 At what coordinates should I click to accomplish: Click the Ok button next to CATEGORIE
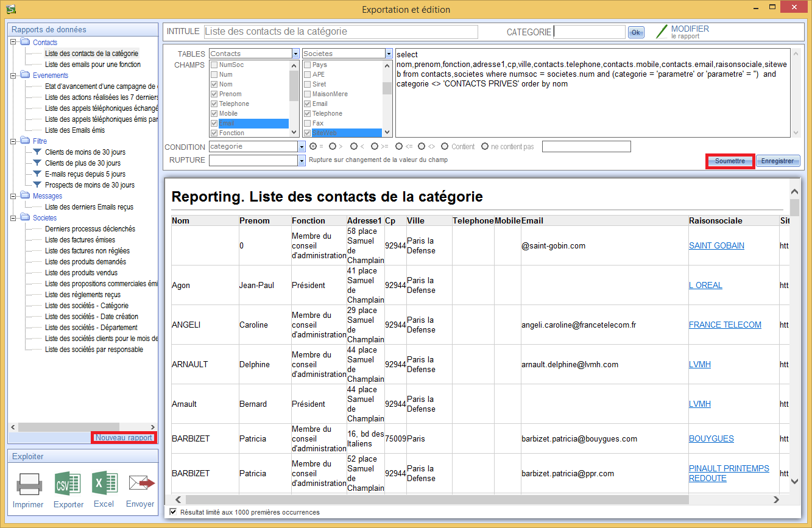tap(636, 32)
